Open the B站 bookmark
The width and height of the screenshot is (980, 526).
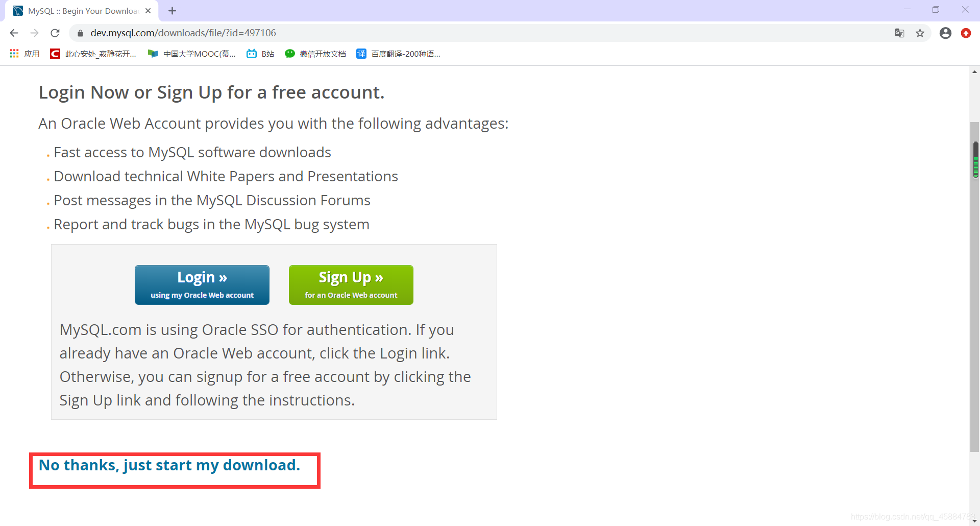260,54
